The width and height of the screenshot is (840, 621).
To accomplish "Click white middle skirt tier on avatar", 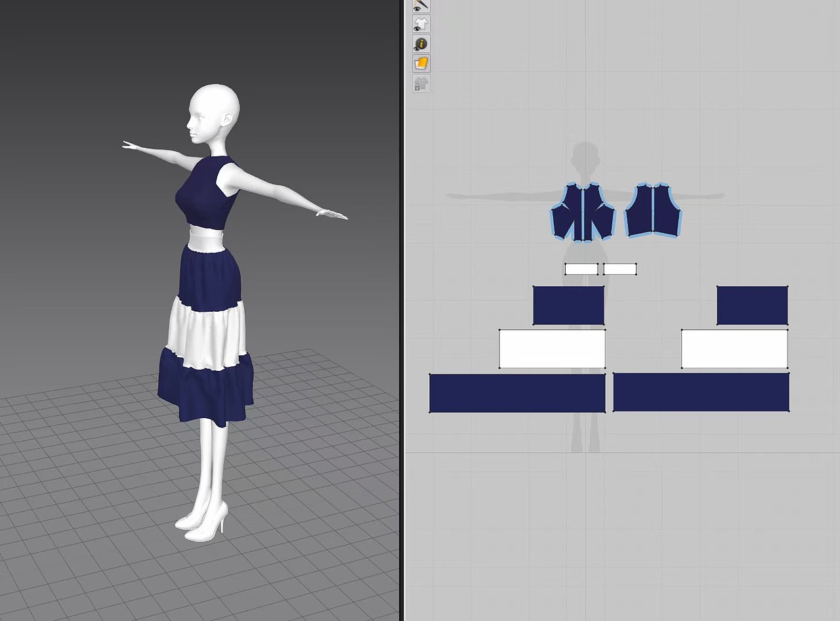I will click(207, 335).
